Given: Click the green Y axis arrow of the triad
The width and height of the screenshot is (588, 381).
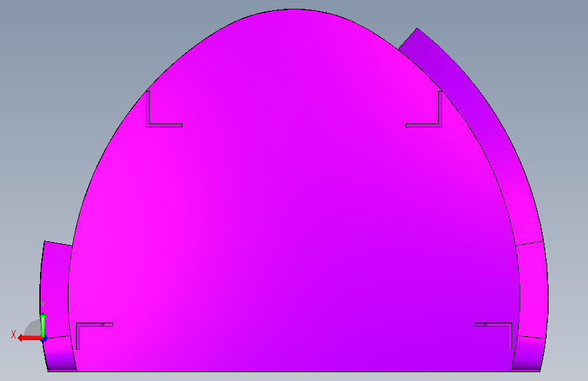Looking at the screenshot, I should coord(43,325).
